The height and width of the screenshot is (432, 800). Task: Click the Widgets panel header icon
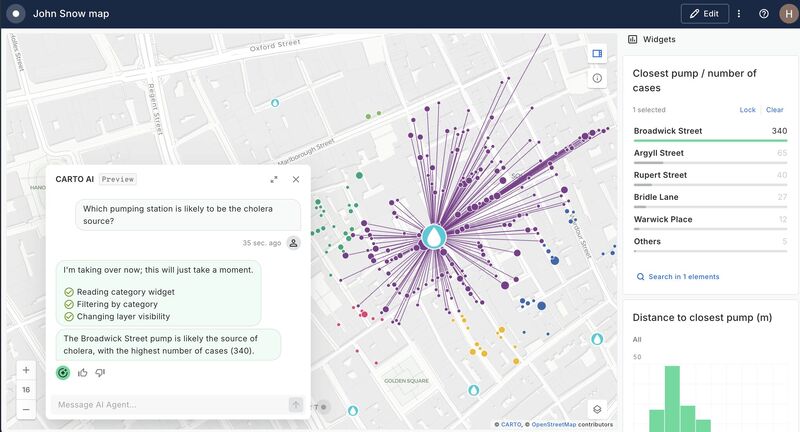click(x=632, y=39)
